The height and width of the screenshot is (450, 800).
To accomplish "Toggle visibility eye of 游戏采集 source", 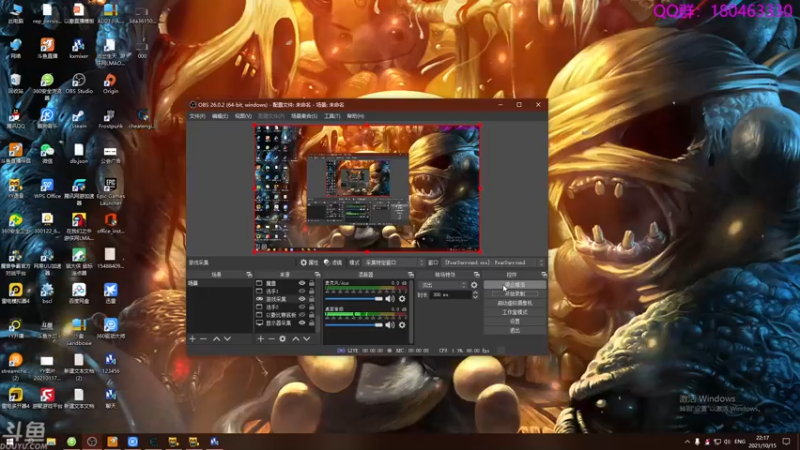I will (302, 299).
